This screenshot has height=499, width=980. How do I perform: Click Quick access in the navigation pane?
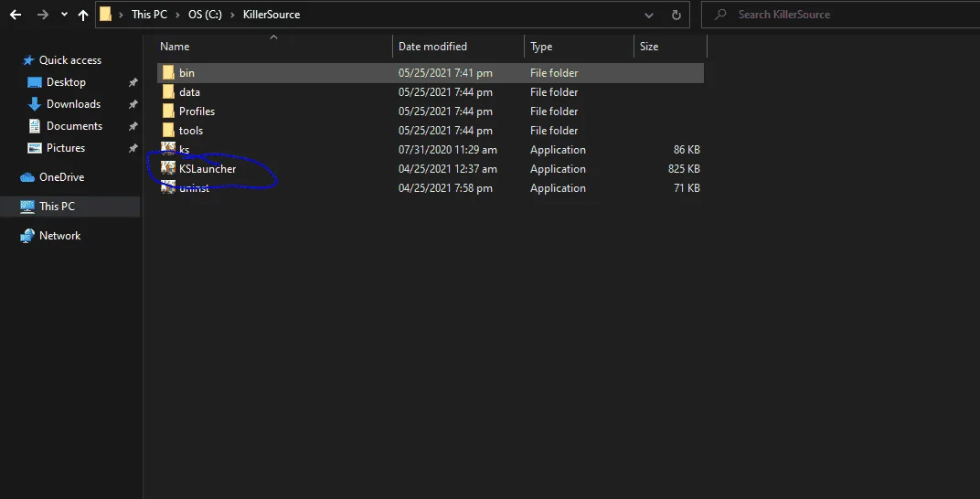tap(70, 60)
